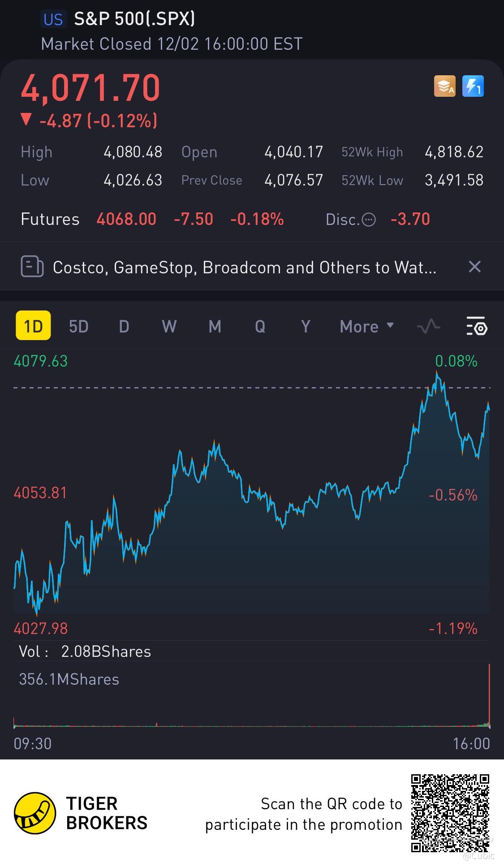Select the Q quarterly chart tab
This screenshot has height=867, width=504.
point(260,327)
